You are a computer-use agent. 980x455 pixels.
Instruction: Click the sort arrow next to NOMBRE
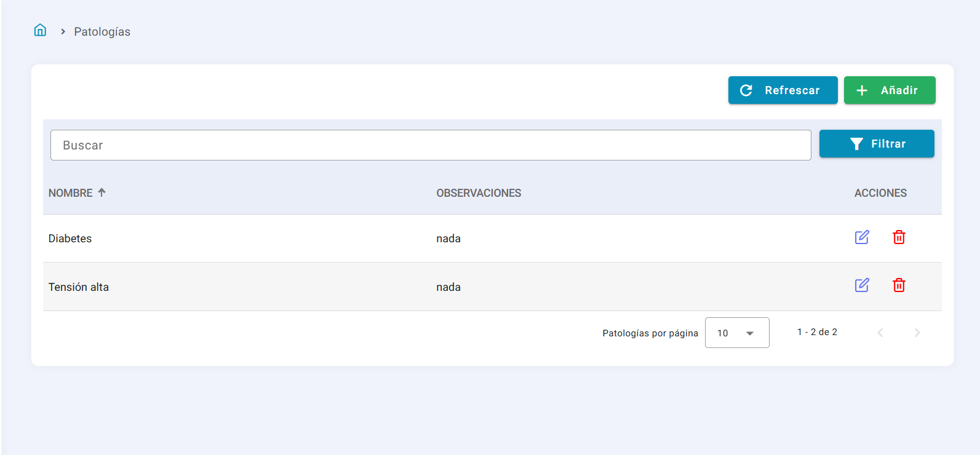(102, 192)
